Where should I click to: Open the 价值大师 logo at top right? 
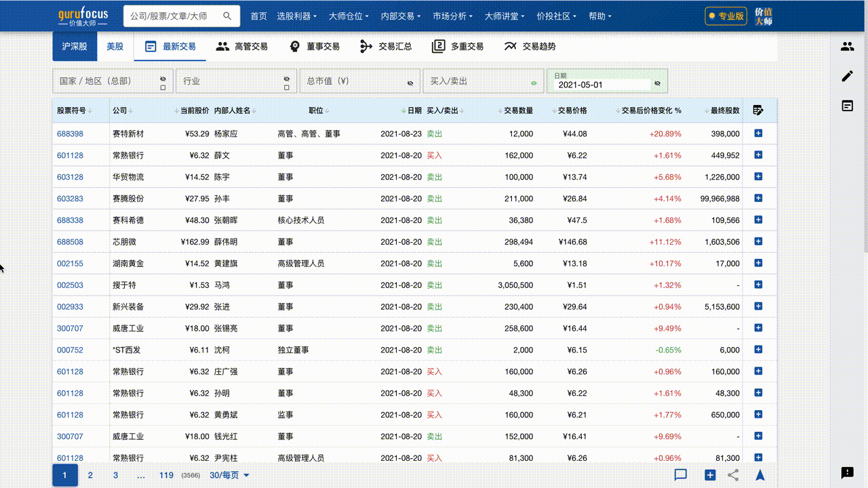click(x=764, y=16)
